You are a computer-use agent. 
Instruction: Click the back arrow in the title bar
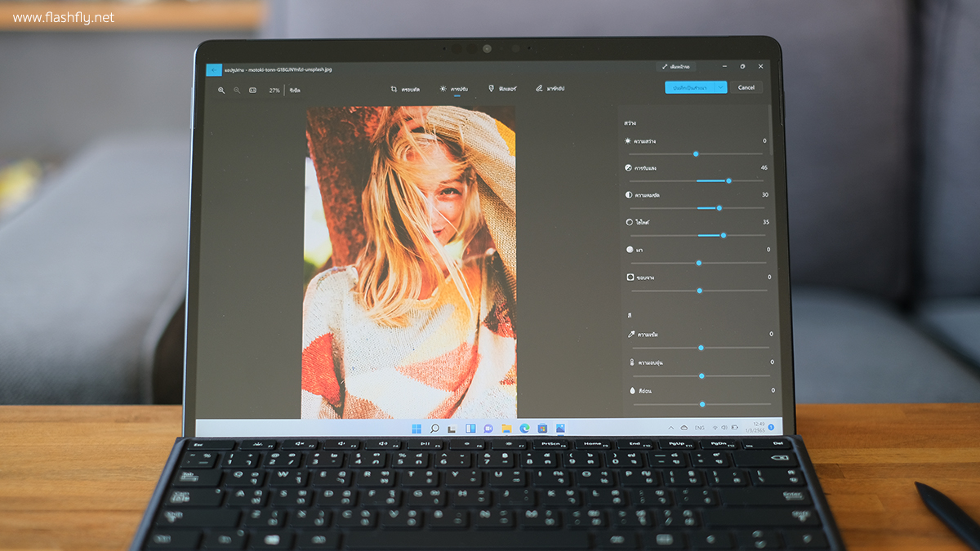[x=214, y=70]
